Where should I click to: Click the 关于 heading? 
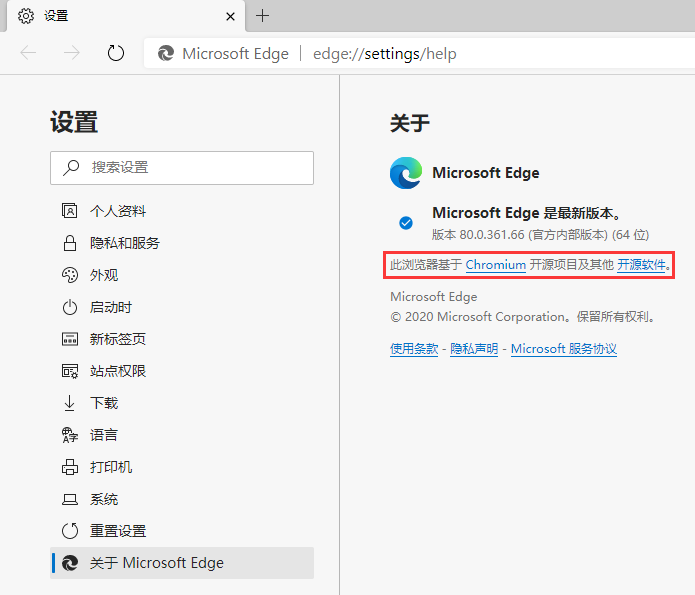point(410,123)
